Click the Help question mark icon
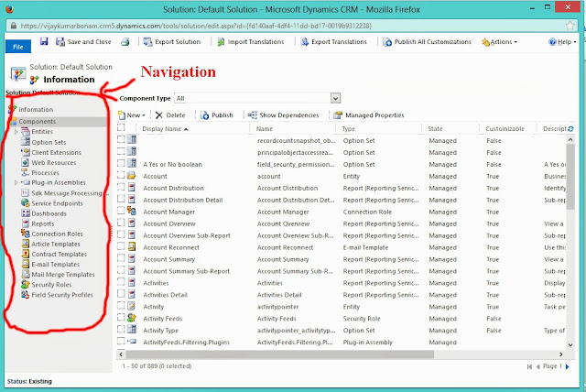Viewport: 586px width, 392px height. (552, 42)
